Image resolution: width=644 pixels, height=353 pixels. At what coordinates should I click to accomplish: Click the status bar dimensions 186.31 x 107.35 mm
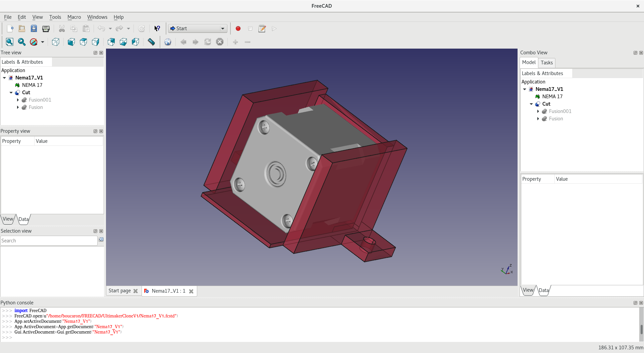tap(621, 348)
